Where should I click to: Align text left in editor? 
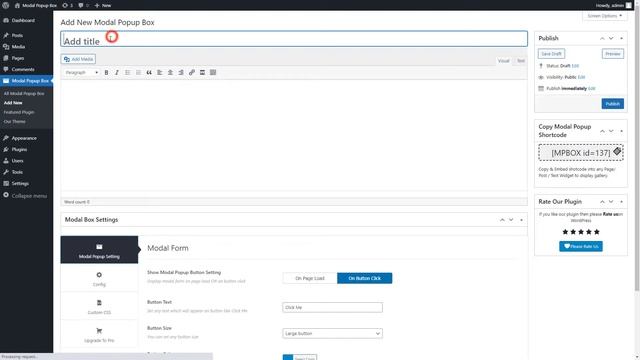click(160, 72)
